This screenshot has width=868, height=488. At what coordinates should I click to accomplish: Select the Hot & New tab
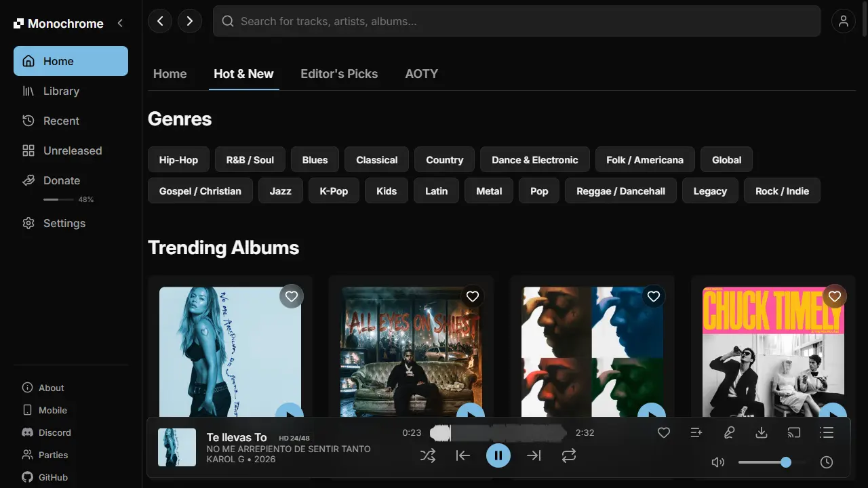243,74
